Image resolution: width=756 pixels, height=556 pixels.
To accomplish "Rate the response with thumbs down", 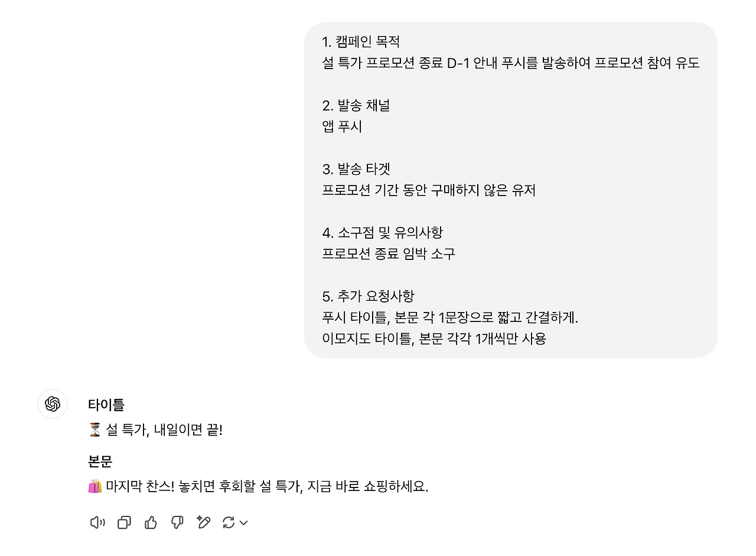I will 177,522.
